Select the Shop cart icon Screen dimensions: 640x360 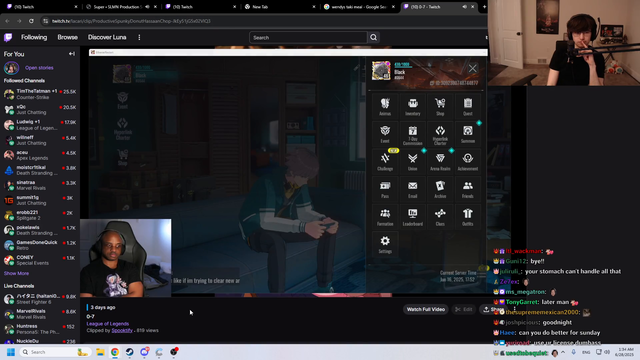[x=440, y=107]
